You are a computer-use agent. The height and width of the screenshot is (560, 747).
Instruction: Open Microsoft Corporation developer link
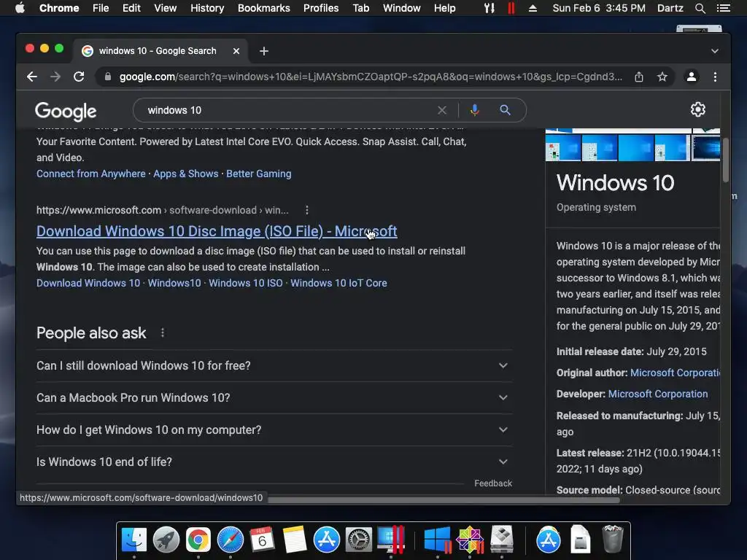coord(658,394)
